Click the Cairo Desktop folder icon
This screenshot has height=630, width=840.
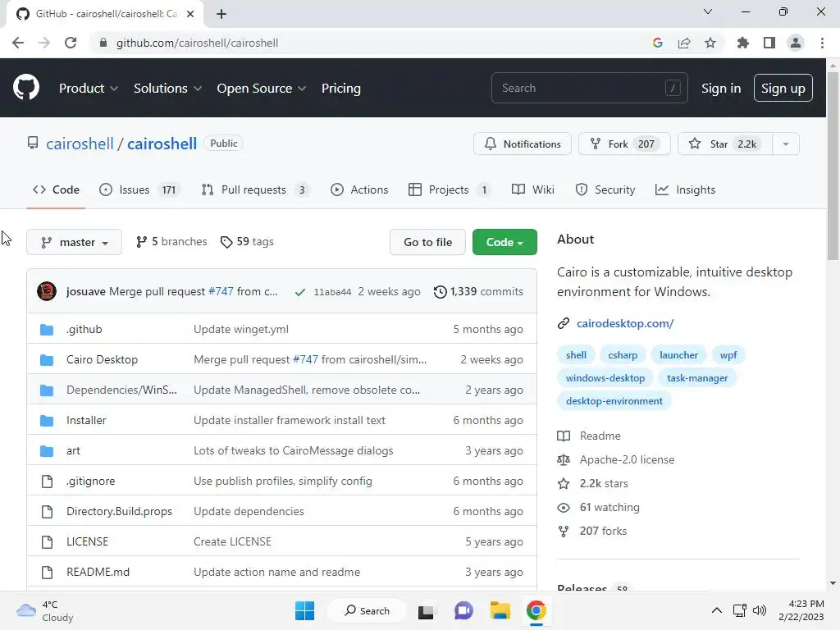[47, 360]
